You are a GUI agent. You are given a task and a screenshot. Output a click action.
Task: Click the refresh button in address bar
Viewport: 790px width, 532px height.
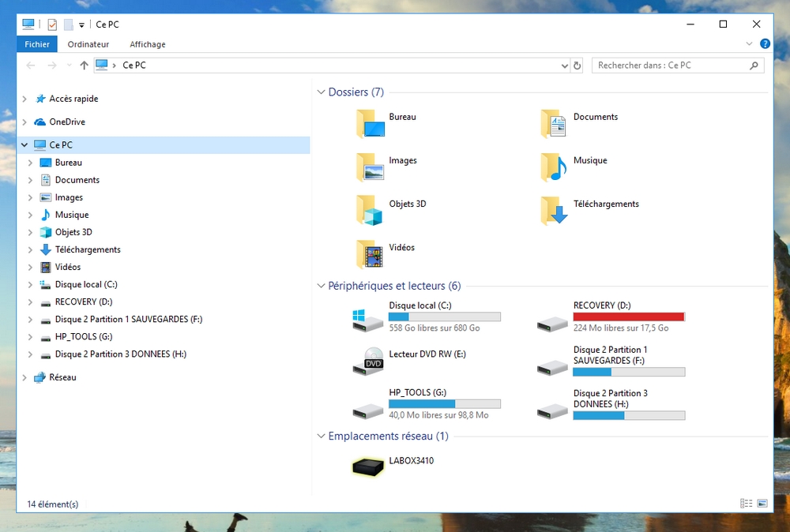pyautogui.click(x=577, y=66)
